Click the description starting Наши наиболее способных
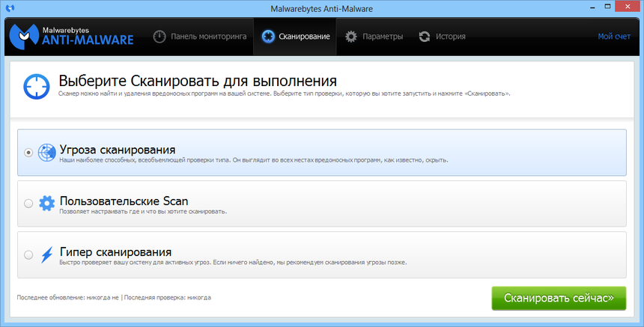This screenshot has height=327, width=644. tap(254, 160)
